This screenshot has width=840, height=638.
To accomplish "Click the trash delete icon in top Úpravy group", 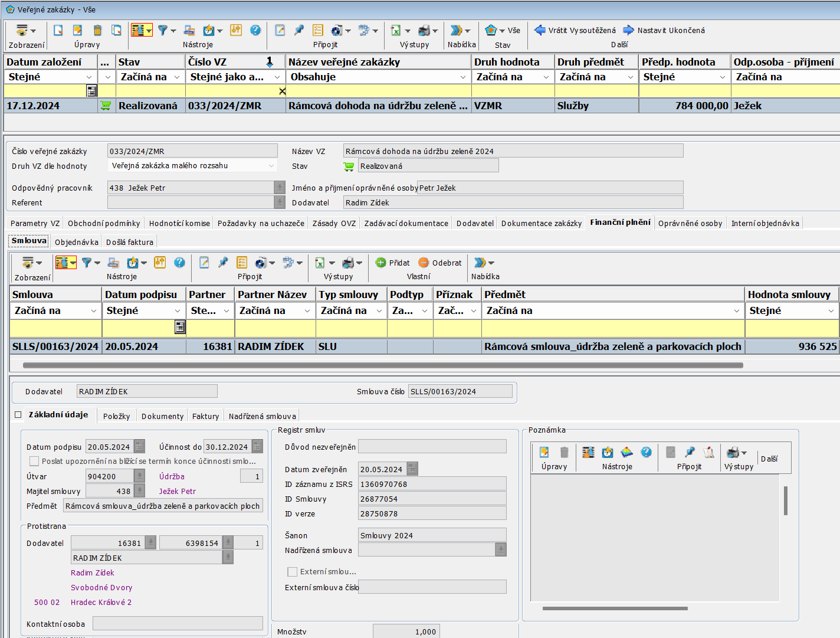I will coord(97,30).
